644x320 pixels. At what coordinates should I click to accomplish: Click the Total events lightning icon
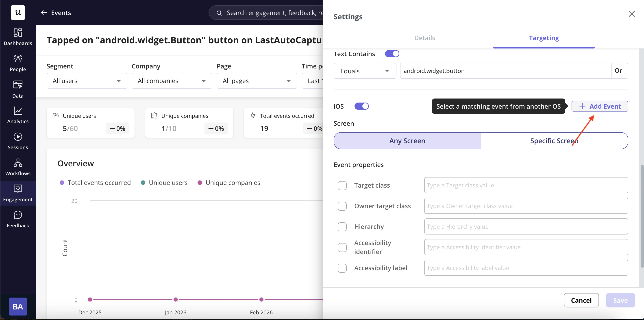pos(253,115)
